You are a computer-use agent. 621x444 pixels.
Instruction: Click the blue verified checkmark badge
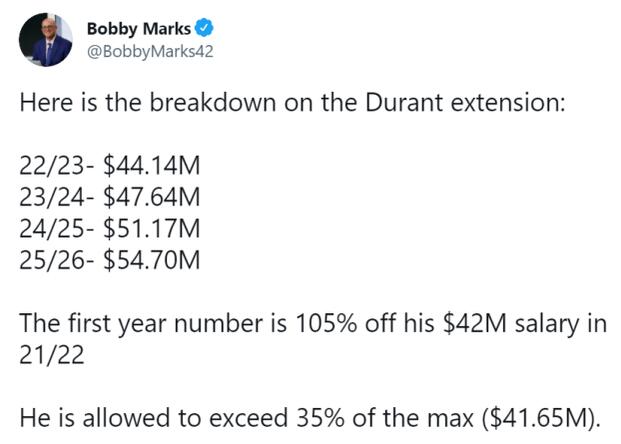(204, 28)
